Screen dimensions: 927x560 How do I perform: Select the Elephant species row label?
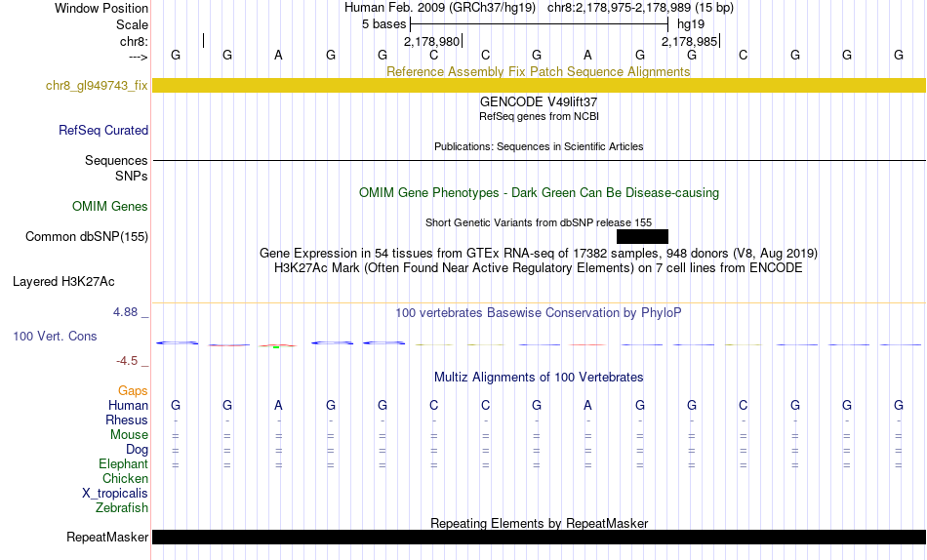tap(123, 463)
